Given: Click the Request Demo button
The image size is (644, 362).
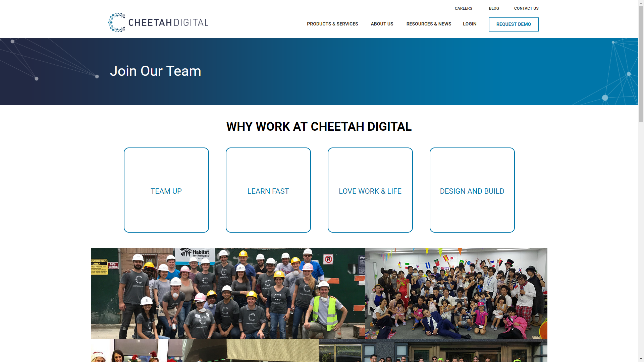Looking at the screenshot, I should point(514,24).
